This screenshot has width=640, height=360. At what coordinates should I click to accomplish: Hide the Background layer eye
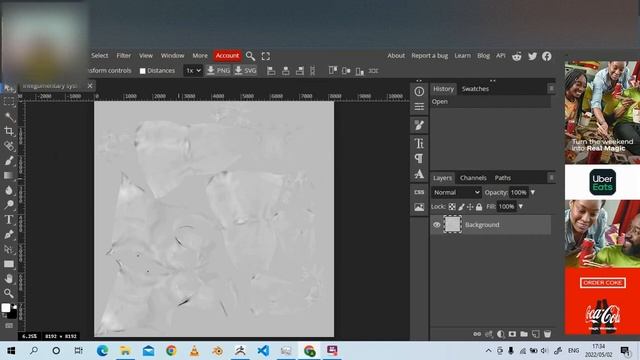(x=436, y=225)
